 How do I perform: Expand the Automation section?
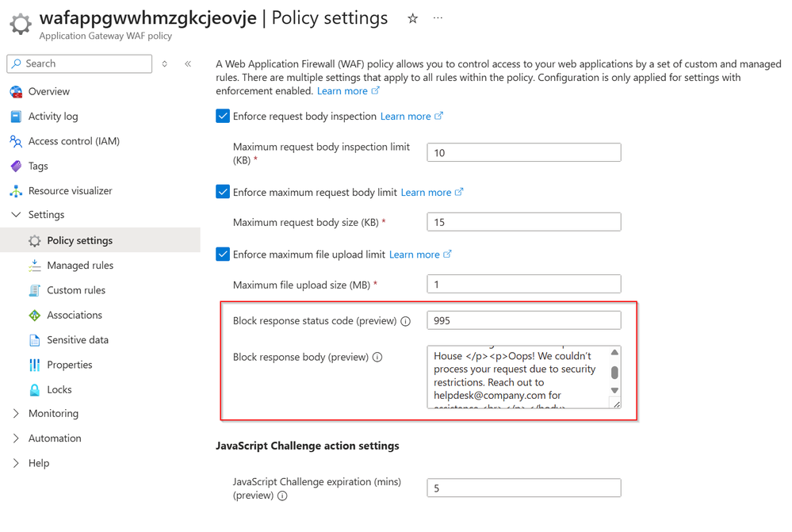coord(16,438)
